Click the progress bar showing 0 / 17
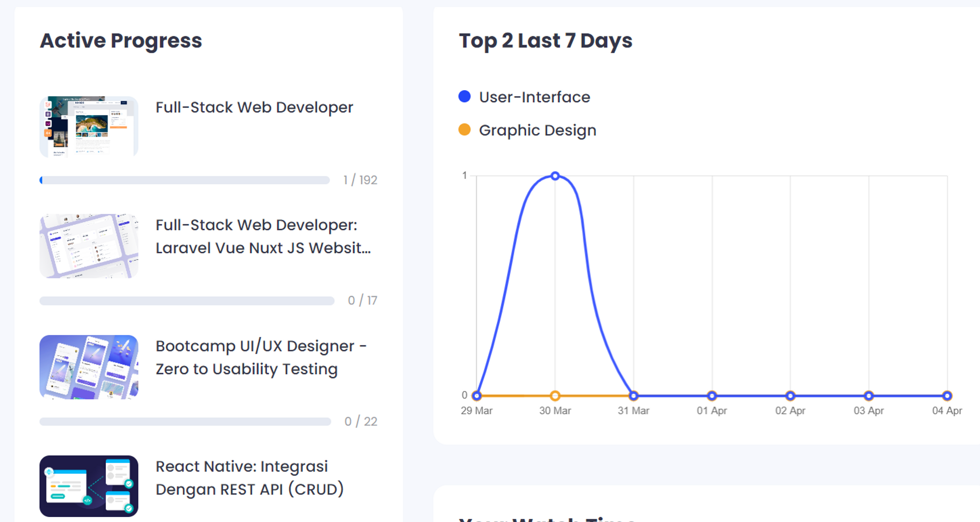Viewport: 980px width, 522px height. [187, 301]
